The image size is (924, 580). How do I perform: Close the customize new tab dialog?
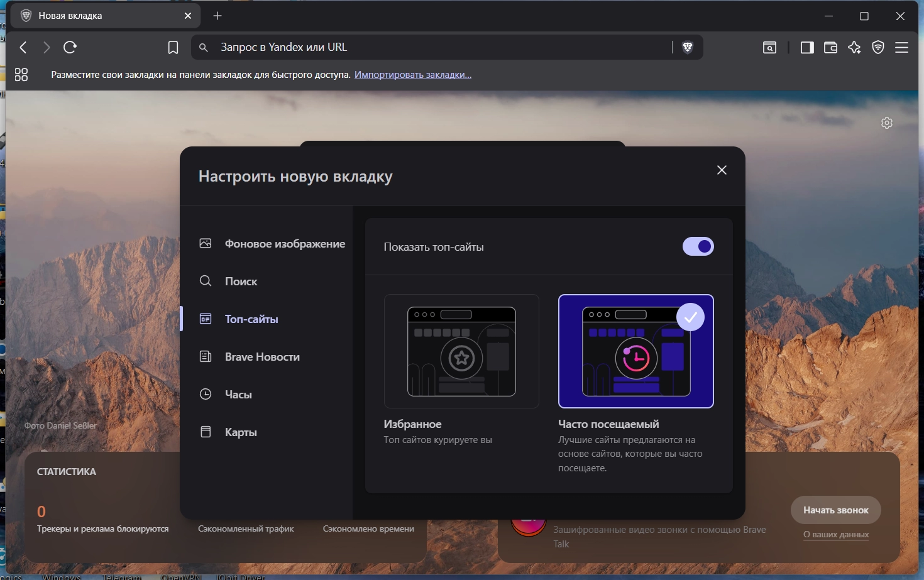click(722, 170)
